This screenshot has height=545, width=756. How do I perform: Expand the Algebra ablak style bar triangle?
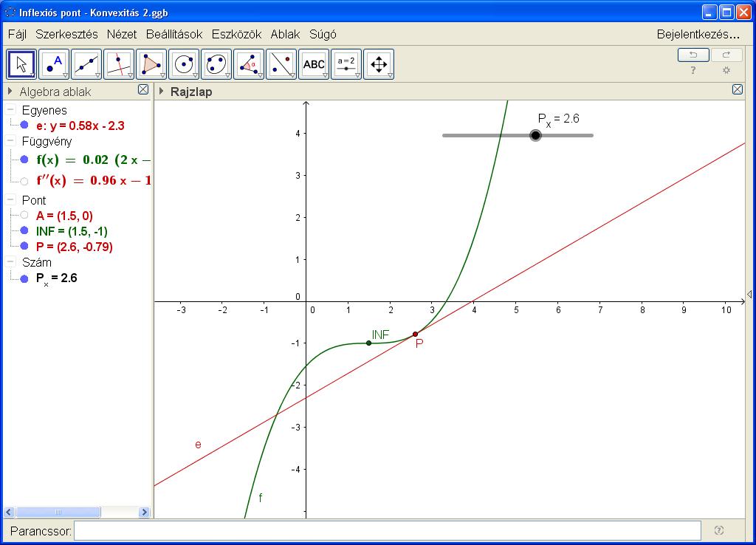(10, 91)
